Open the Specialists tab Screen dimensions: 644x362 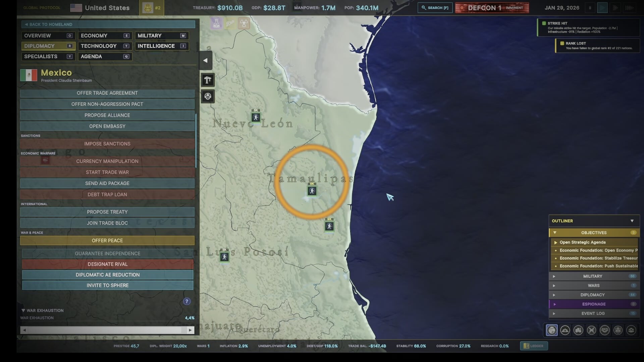tap(48, 56)
